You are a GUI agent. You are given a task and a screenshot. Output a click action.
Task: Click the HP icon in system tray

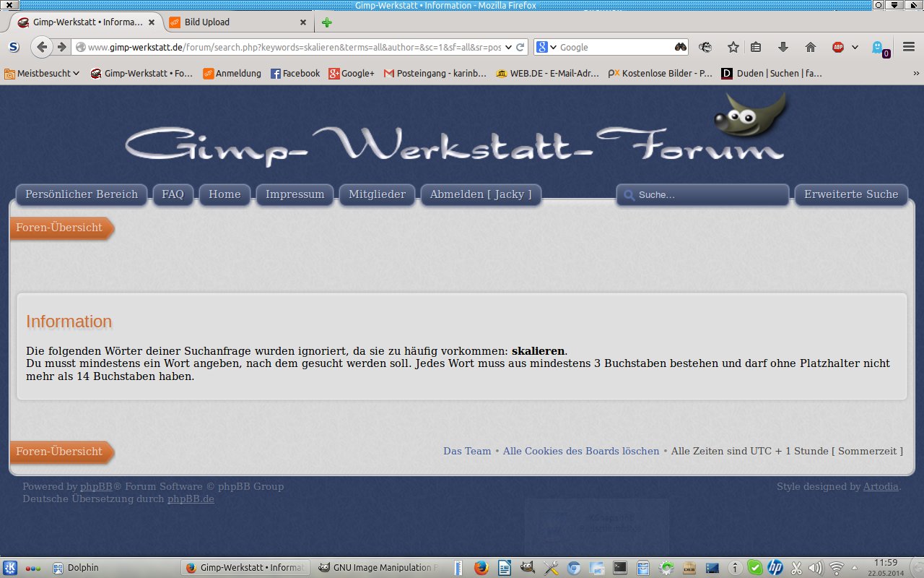coord(775,568)
